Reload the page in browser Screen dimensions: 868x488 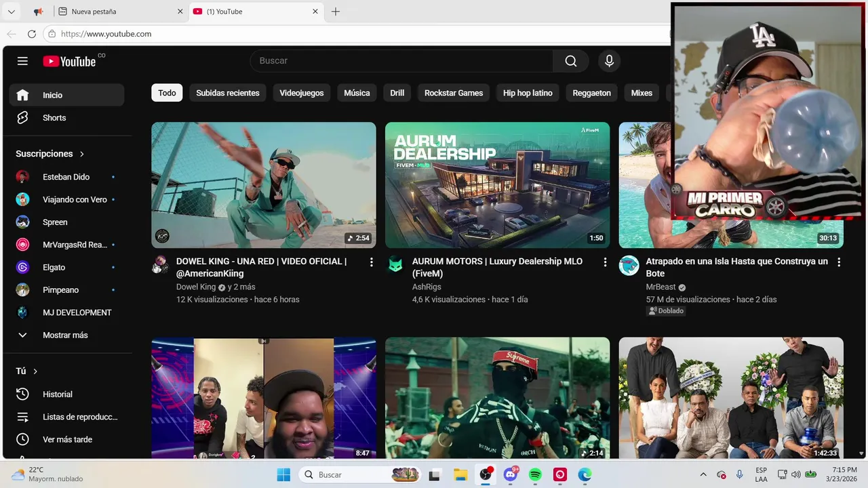tap(31, 34)
